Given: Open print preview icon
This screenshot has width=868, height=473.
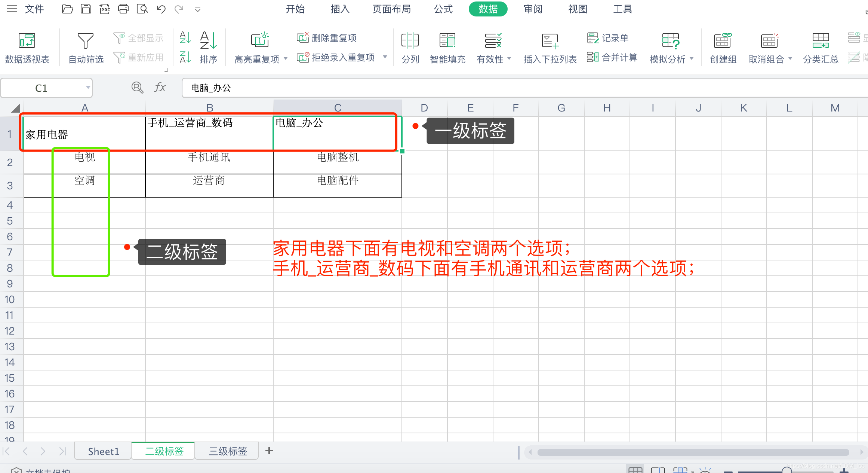Looking at the screenshot, I should pyautogui.click(x=142, y=9).
